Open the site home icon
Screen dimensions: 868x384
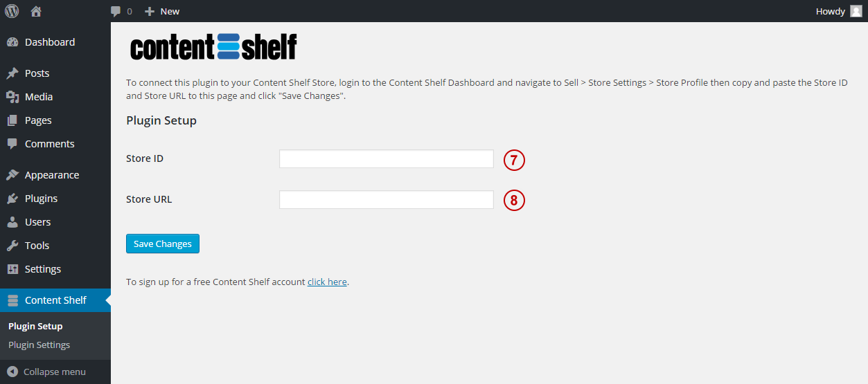pyautogui.click(x=36, y=11)
